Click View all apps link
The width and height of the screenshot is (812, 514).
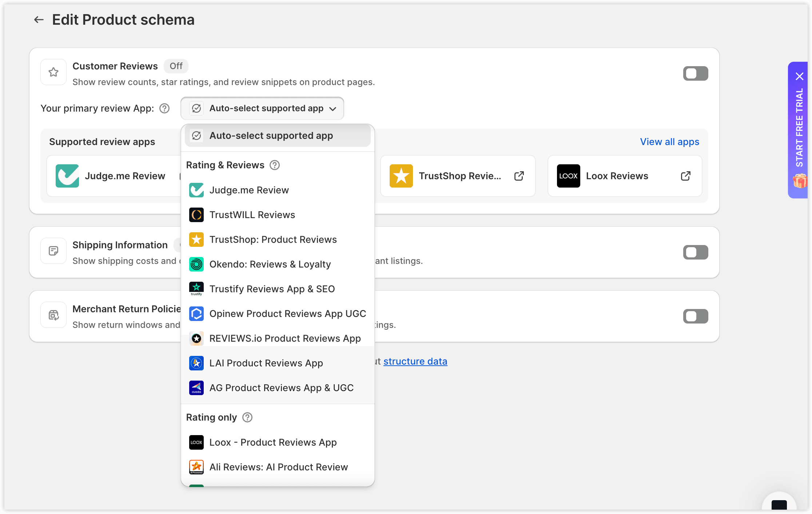(x=669, y=142)
